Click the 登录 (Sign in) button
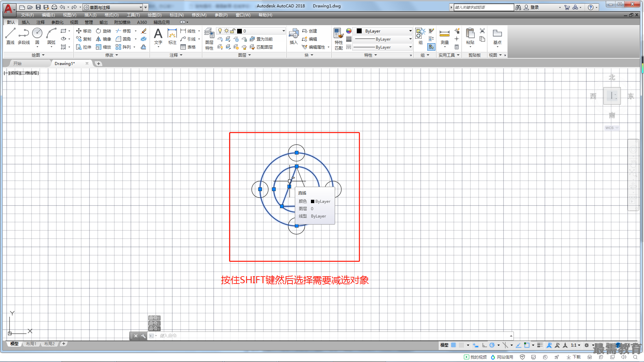 coord(531,7)
